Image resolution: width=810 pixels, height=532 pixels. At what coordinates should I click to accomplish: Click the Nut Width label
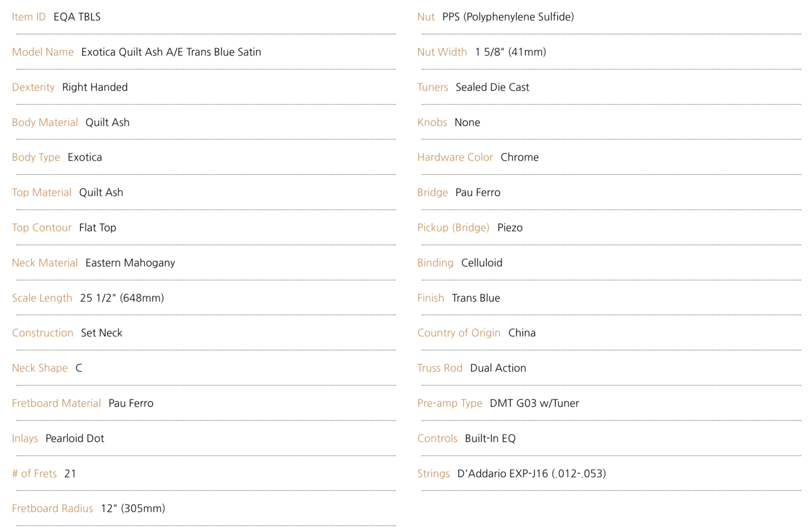pos(442,52)
